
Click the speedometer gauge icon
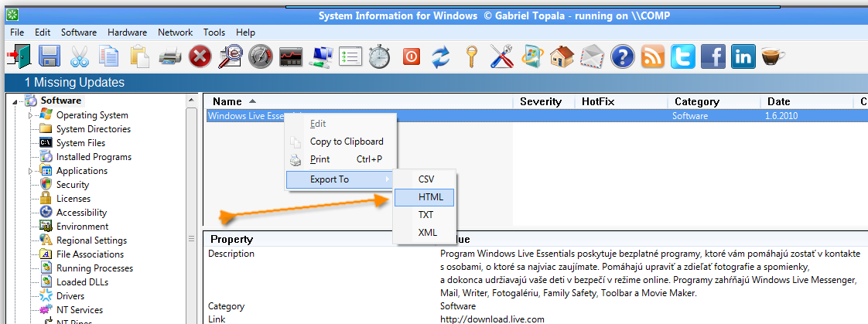260,56
